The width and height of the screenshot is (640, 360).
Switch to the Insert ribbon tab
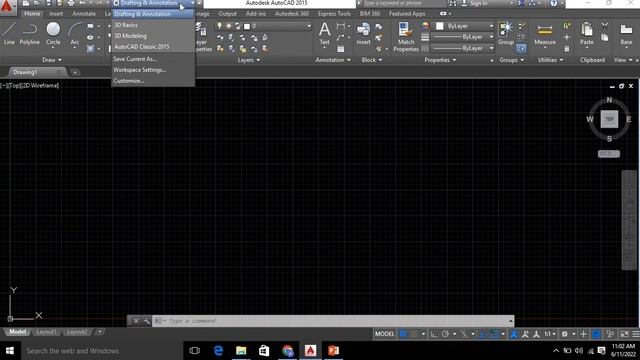coord(56,13)
